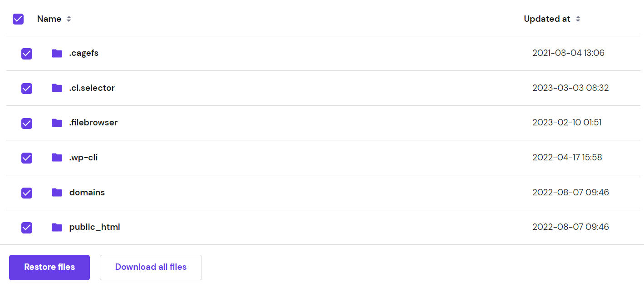644x288 pixels.
Task: Click the domains folder icon
Action: click(57, 193)
